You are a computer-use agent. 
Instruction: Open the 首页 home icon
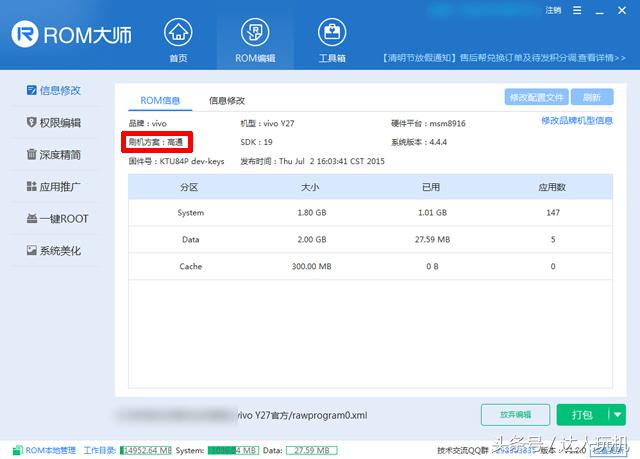pos(178,38)
